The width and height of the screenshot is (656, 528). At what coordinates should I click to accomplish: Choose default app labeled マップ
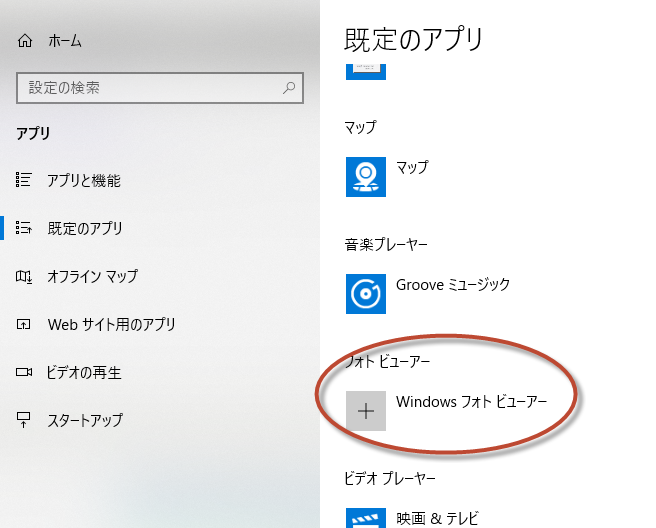coord(412,167)
